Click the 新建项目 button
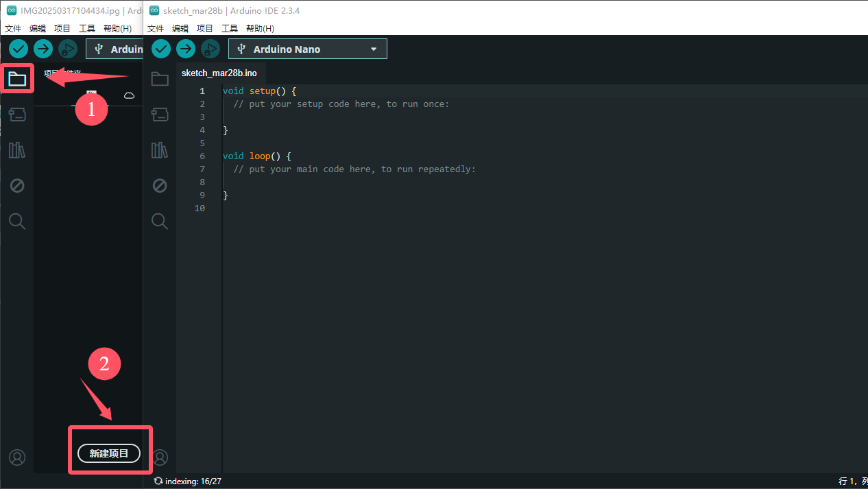Screen dimensions: 868x489 point(109,453)
